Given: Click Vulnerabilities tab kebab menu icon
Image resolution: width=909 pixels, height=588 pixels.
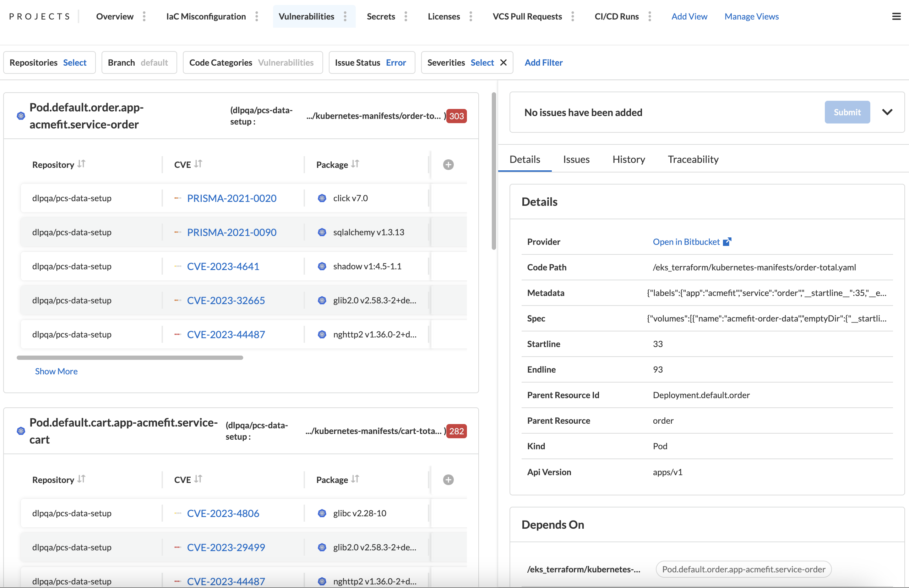Looking at the screenshot, I should tap(345, 16).
